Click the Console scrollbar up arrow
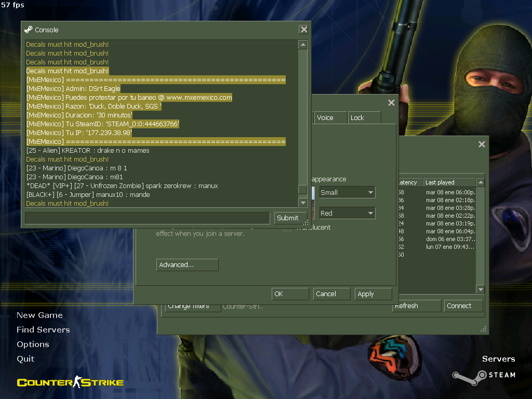This screenshot has height=399, width=532. point(303,45)
